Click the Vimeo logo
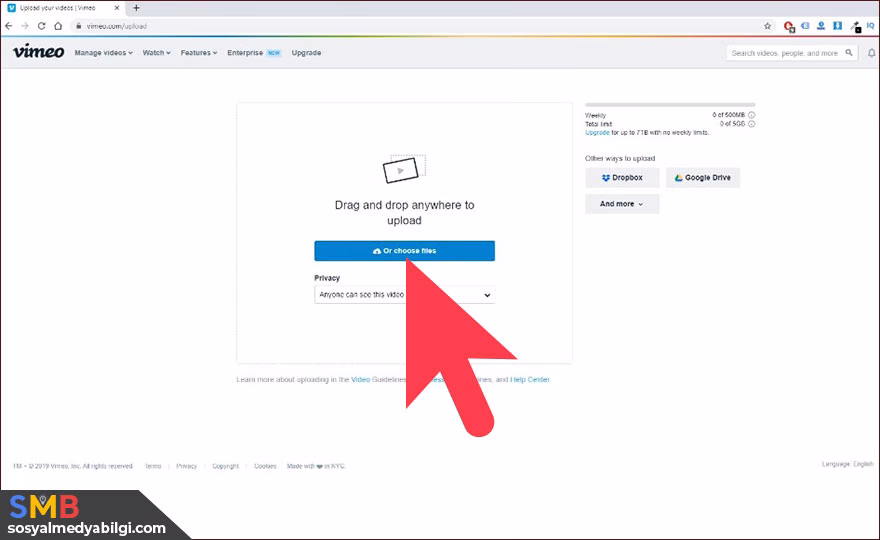This screenshot has width=880, height=540. coord(38,52)
